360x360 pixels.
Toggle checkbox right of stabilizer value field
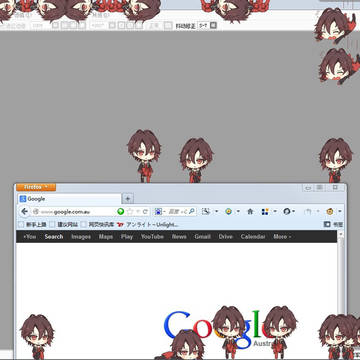[x=214, y=25]
